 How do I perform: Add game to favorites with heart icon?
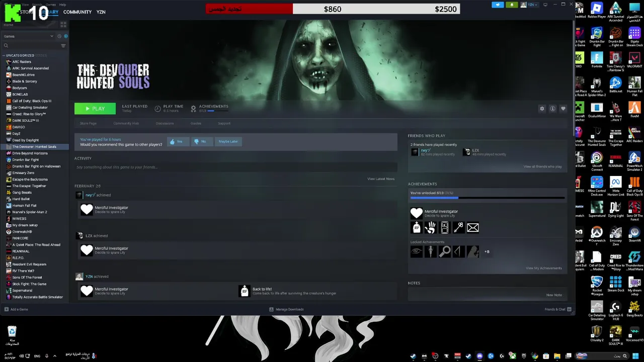click(x=563, y=109)
